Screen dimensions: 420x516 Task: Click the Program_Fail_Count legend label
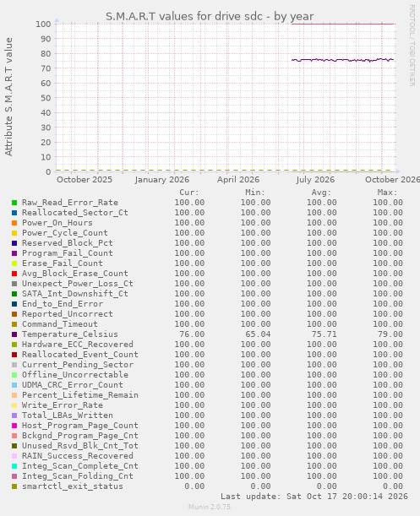click(68, 253)
